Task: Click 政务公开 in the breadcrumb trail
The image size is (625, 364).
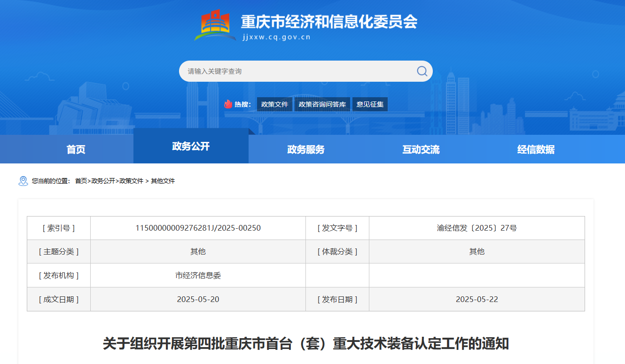Action: (103, 181)
